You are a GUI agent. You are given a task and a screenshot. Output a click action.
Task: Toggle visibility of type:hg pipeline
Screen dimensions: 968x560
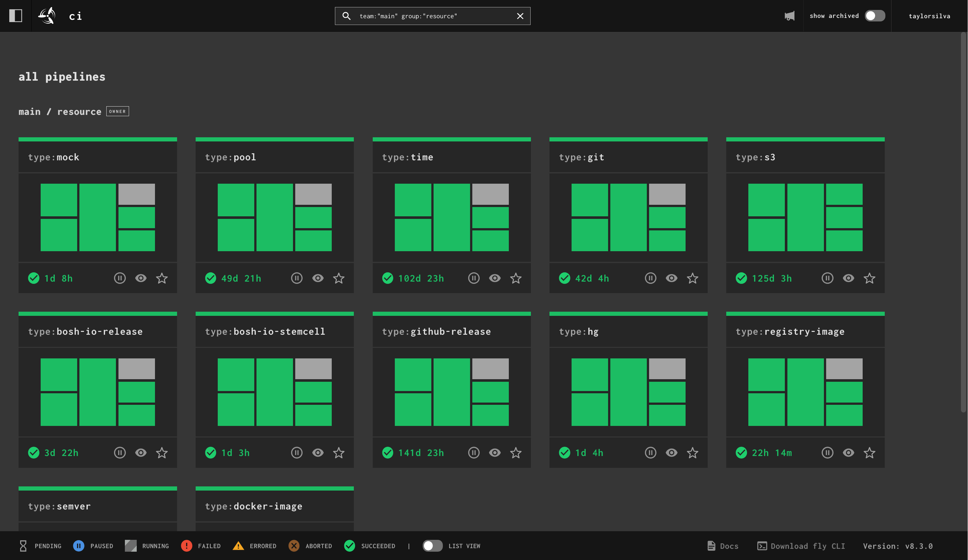tap(671, 452)
